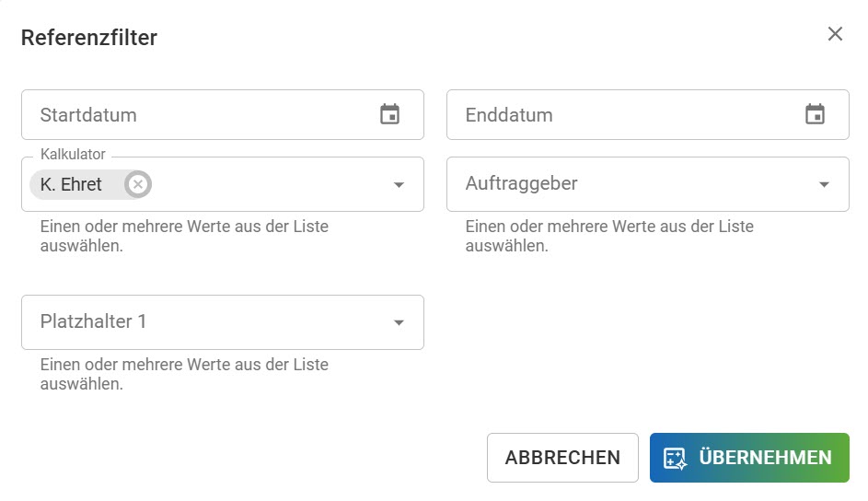Click the Startdatum input field
Viewport: 868px width, 501px height.
(223, 114)
